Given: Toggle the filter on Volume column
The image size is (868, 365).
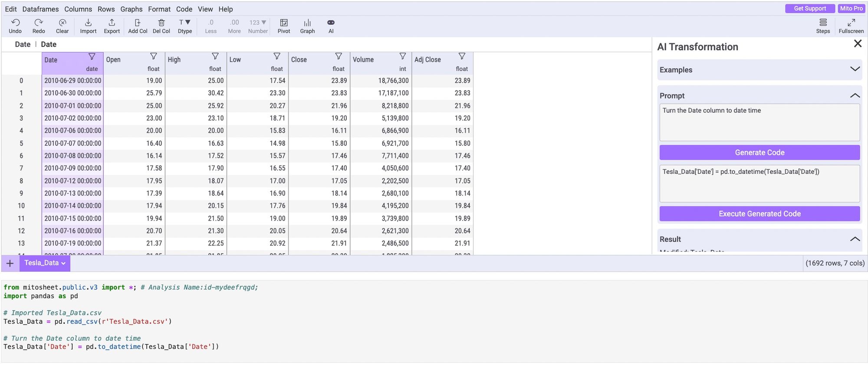Looking at the screenshot, I should coord(403,56).
